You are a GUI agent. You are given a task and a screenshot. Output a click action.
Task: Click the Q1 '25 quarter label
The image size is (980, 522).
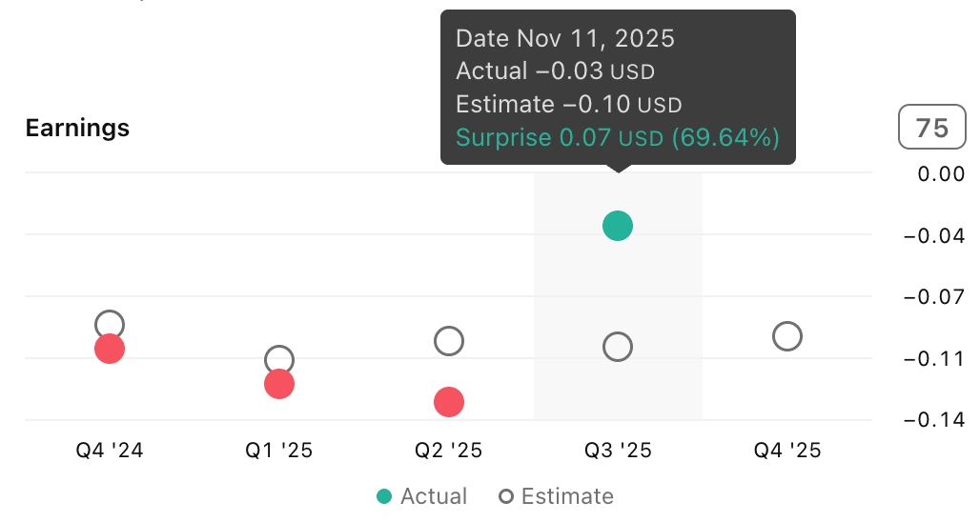279,451
